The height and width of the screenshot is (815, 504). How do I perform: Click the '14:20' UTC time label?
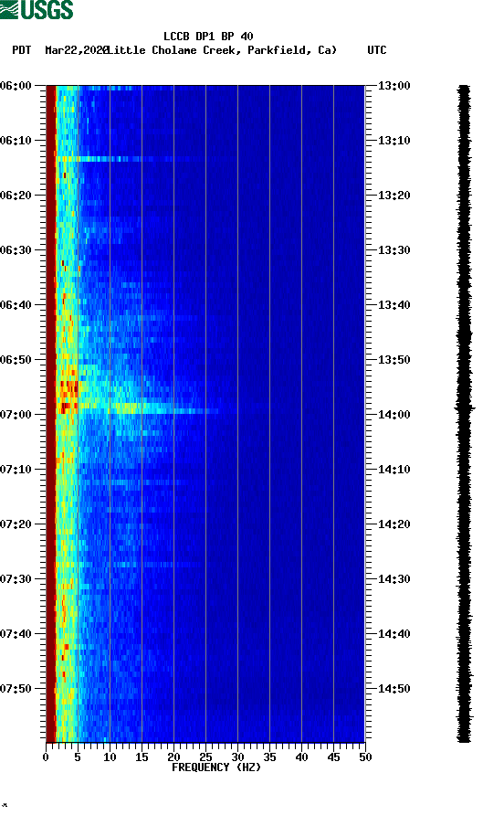(x=394, y=524)
